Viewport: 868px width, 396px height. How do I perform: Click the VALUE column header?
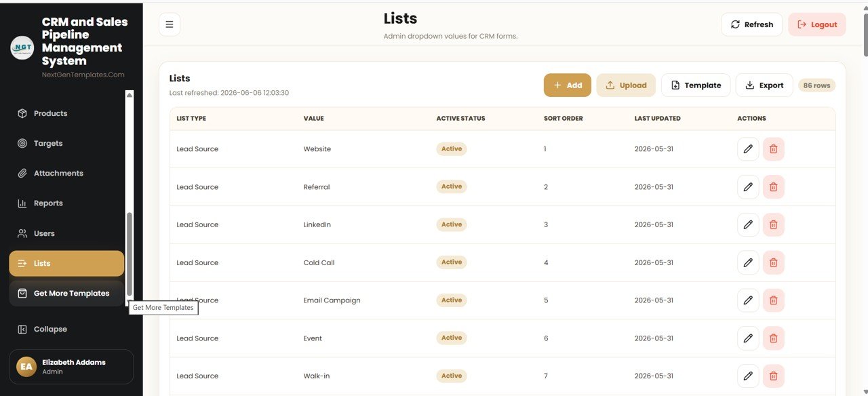tap(313, 119)
